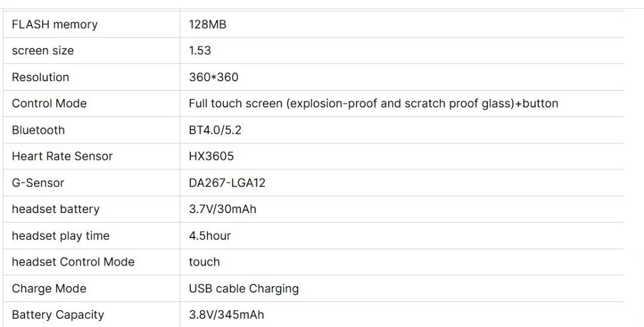This screenshot has height=327, width=644.
Task: Click the Full touch screen description text
Action: click(373, 103)
